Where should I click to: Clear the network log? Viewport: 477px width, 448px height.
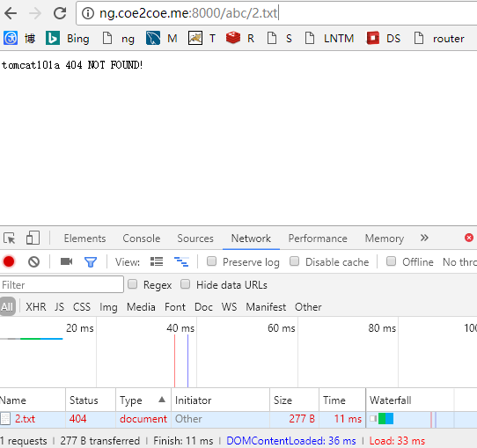click(x=33, y=262)
